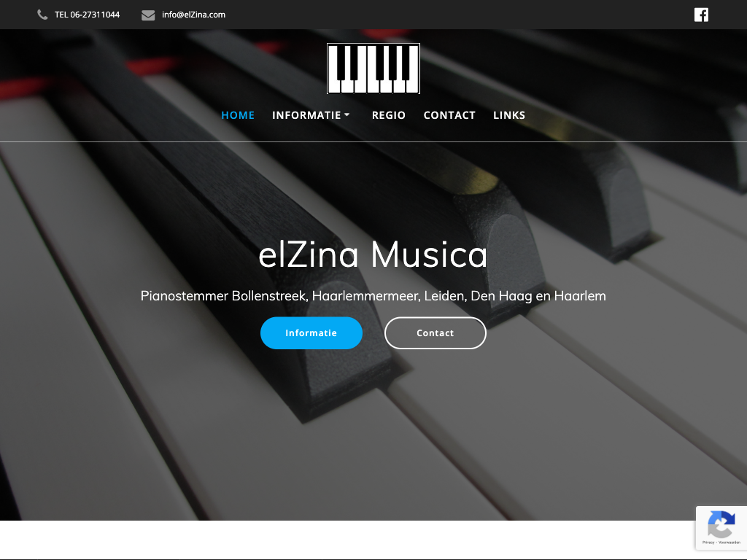Click the phone handset icon

pos(42,15)
